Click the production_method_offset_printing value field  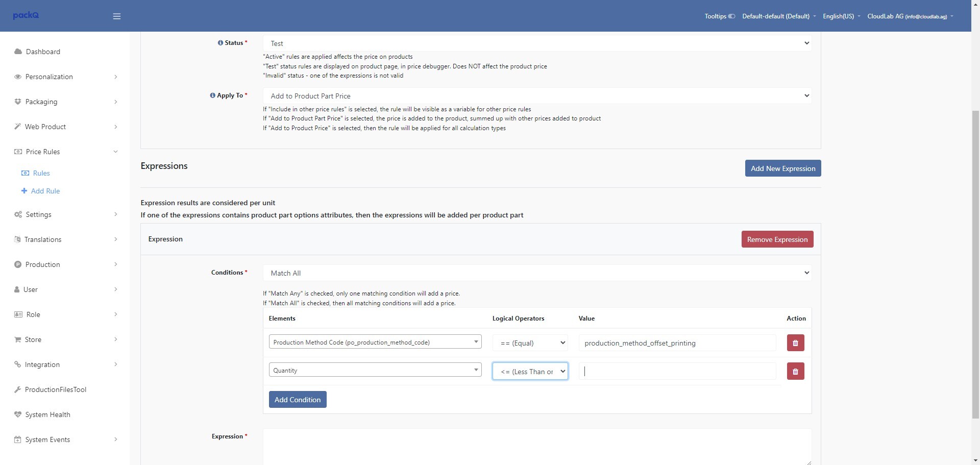(677, 343)
